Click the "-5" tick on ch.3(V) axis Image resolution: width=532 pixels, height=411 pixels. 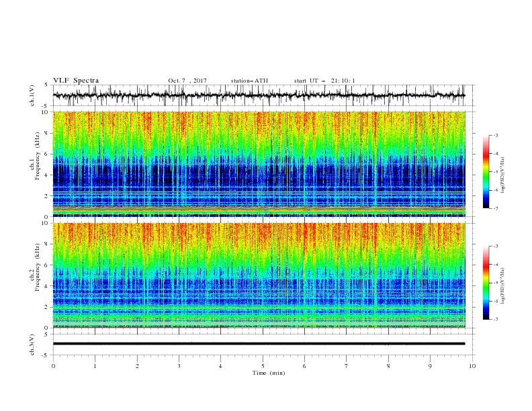pos(46,355)
